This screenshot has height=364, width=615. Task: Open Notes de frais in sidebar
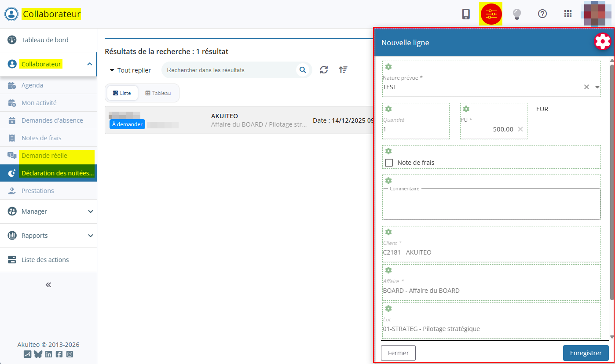pyautogui.click(x=41, y=138)
